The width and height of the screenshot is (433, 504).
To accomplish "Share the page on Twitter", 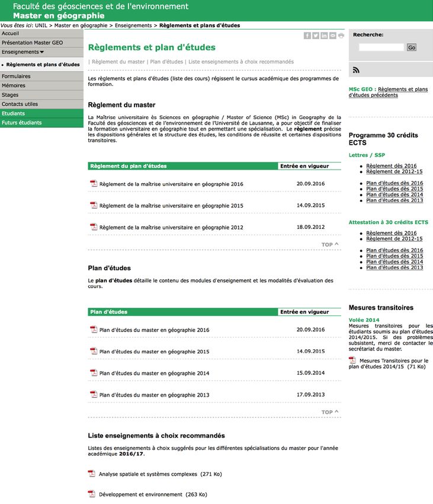I will click(316, 36).
